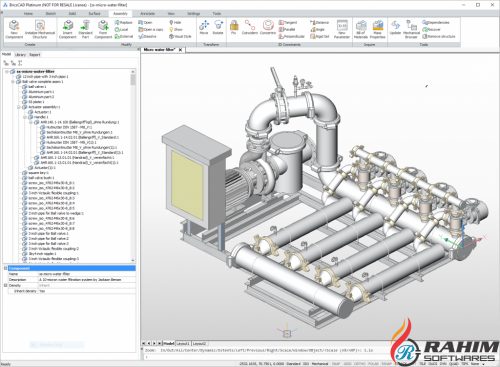This screenshot has height=367, width=500.
Task: Close the Micro water filter document tab
Action: pyautogui.click(x=180, y=50)
